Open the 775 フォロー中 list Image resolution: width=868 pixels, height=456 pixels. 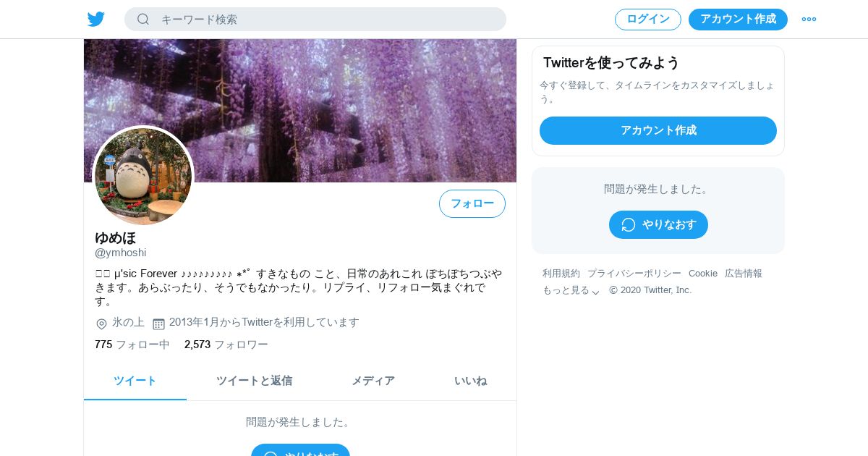pyautogui.click(x=132, y=345)
